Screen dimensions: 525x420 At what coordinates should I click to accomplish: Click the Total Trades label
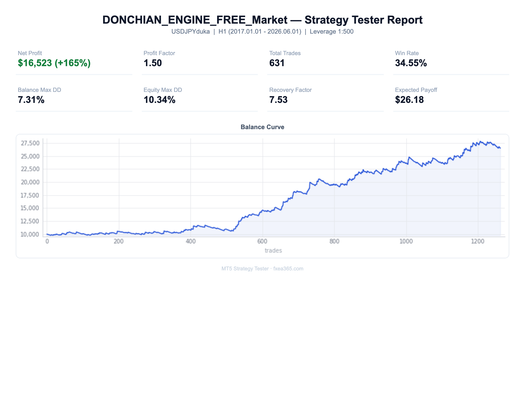tap(285, 53)
